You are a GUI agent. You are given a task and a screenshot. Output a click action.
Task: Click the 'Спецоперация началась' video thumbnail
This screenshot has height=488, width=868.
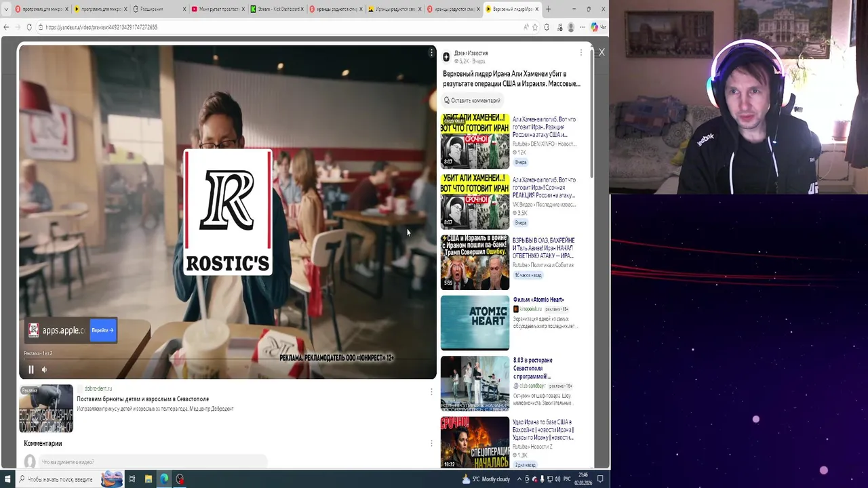[475, 443]
